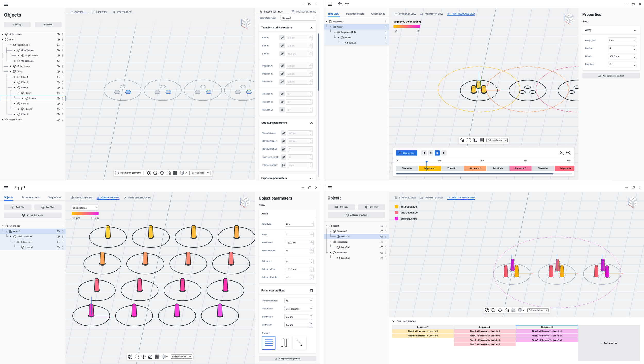Collapse the Structure parameters section
Screen dimensions: 644x364
coord(311,123)
